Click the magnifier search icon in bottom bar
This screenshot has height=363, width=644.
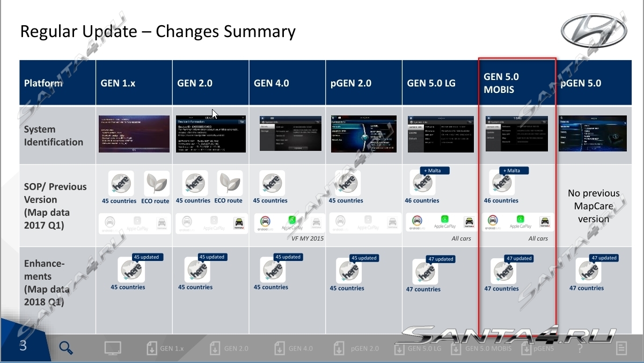pyautogui.click(x=65, y=348)
